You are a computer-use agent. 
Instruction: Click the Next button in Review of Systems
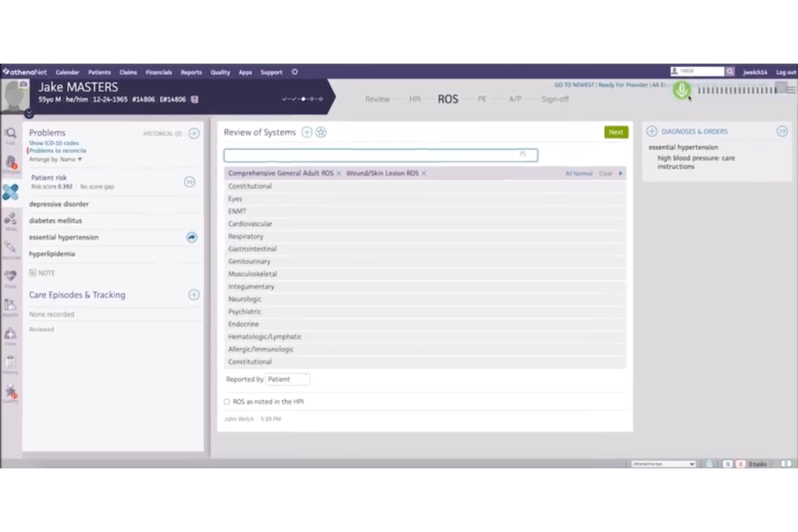point(615,132)
